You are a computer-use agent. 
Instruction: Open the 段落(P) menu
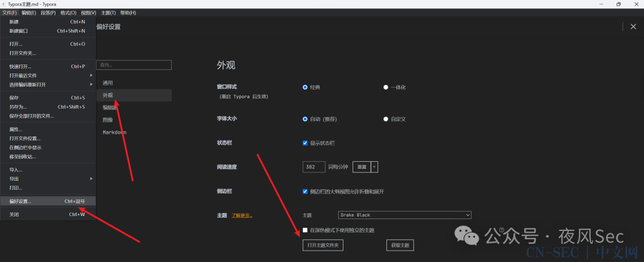tap(48, 13)
